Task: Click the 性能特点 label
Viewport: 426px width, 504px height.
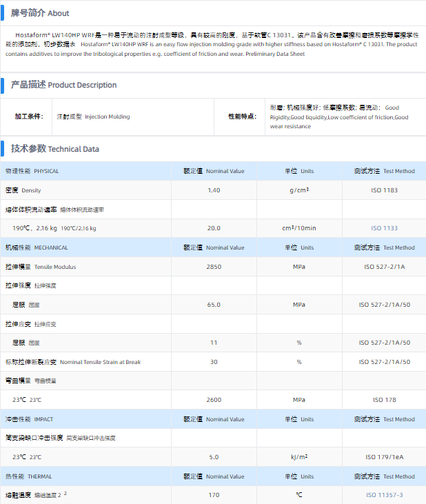Action: point(243,117)
